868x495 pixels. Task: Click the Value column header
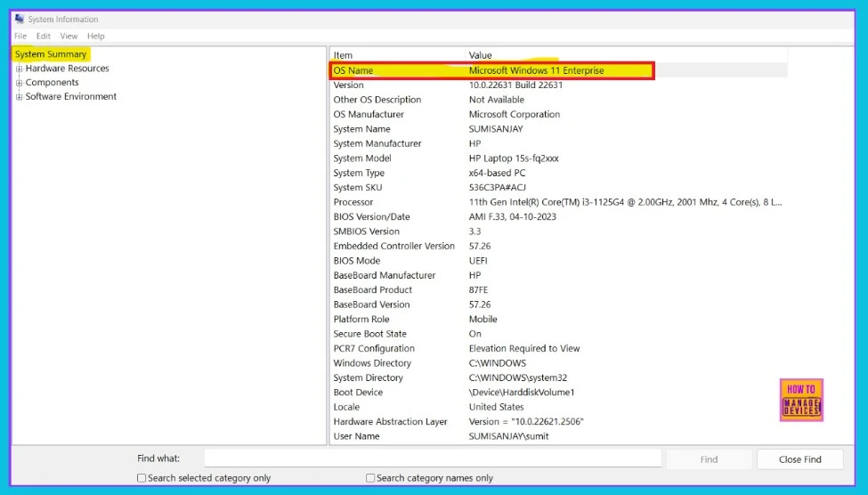(x=626, y=55)
